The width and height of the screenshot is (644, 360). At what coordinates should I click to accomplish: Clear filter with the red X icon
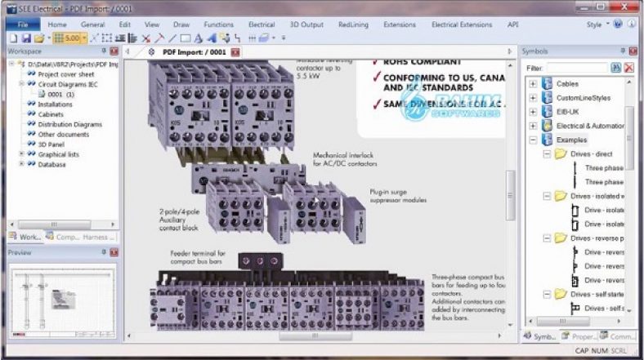[x=628, y=68]
